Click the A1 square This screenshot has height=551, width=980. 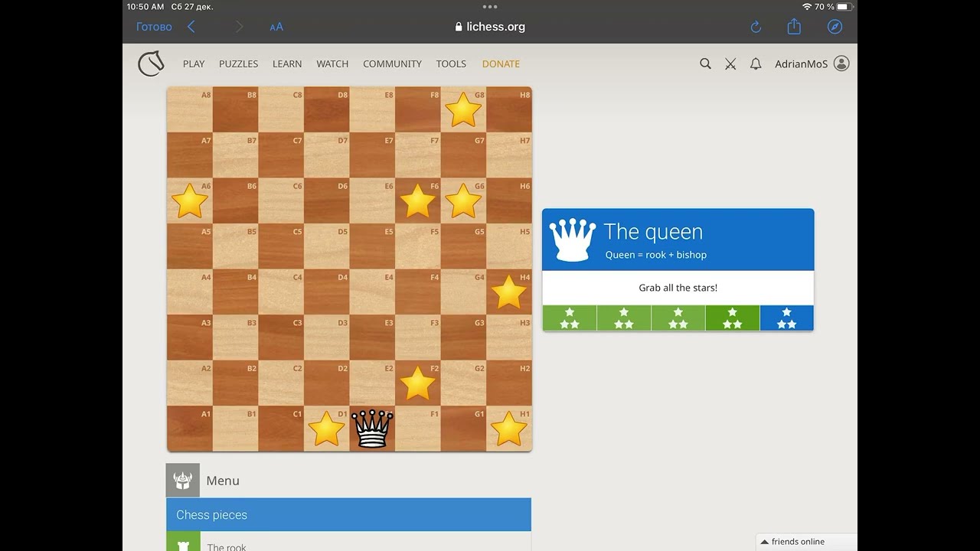pos(190,429)
